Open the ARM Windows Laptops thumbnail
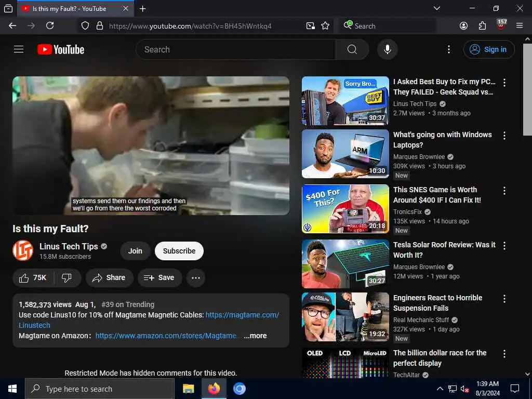532x399 pixels. 345,154
